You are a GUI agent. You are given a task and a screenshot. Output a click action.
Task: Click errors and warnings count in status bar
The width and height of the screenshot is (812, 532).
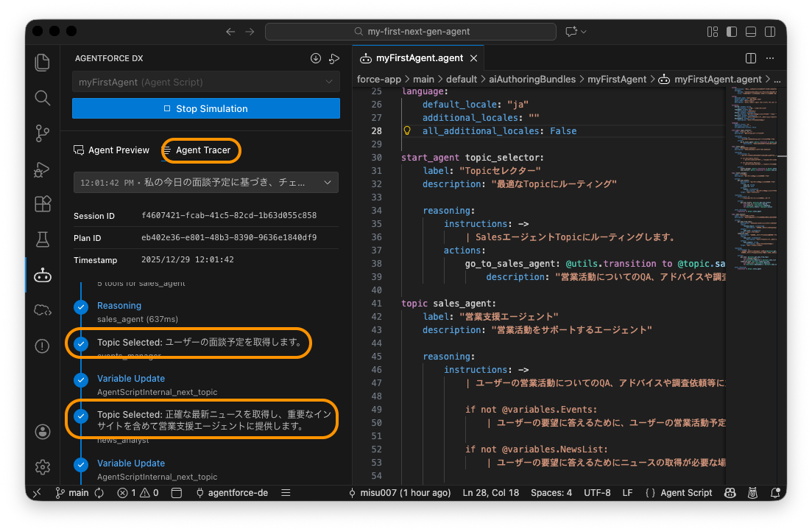tap(138, 493)
